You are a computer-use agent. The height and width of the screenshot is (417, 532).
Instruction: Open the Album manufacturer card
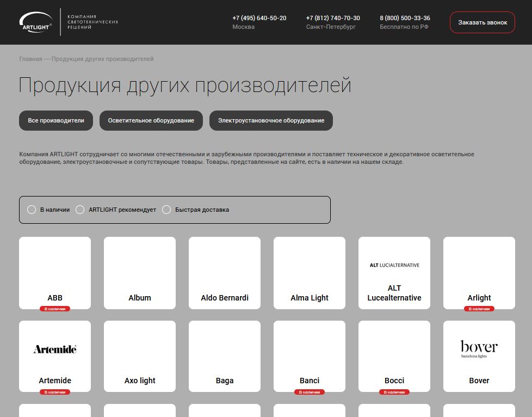140,273
